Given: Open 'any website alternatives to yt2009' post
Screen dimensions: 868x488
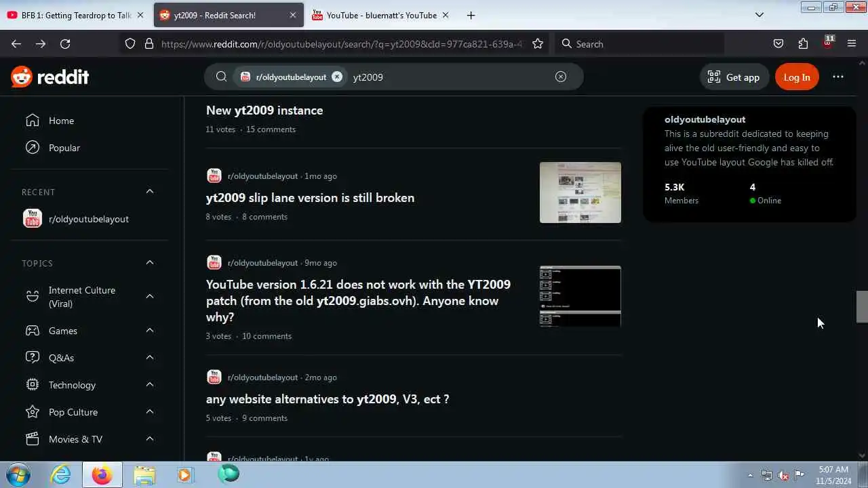Looking at the screenshot, I should 328,399.
